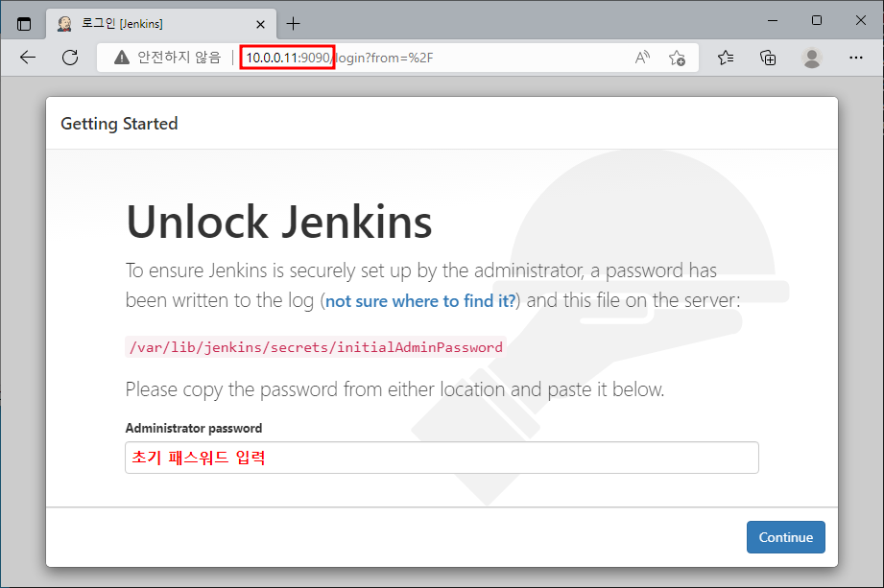This screenshot has height=588, width=884.
Task: Open the Settings and more ellipsis menu
Action: (856, 58)
